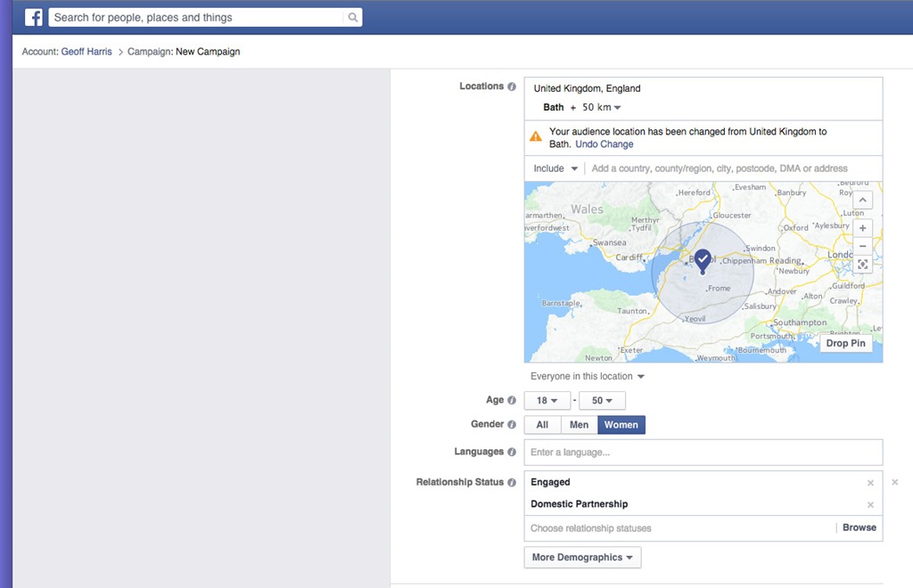Image resolution: width=913 pixels, height=588 pixels.
Task: Select the Men gender option
Action: tap(579, 425)
